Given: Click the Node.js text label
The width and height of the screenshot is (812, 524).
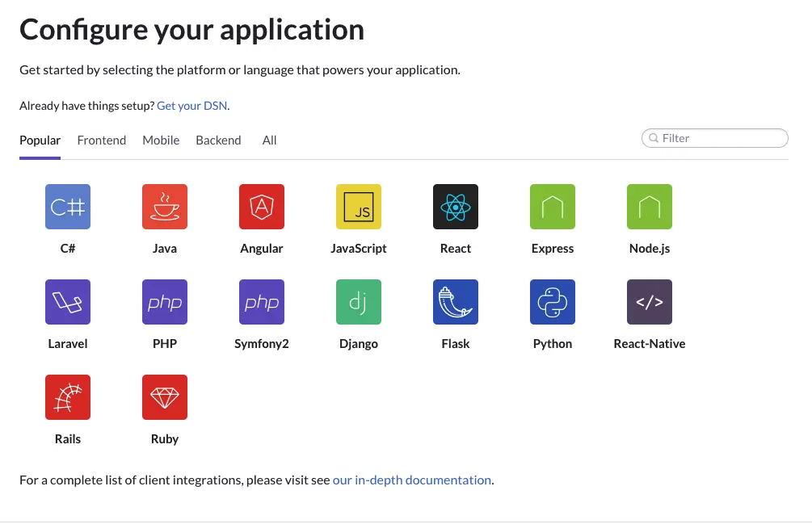Looking at the screenshot, I should 650,249.
